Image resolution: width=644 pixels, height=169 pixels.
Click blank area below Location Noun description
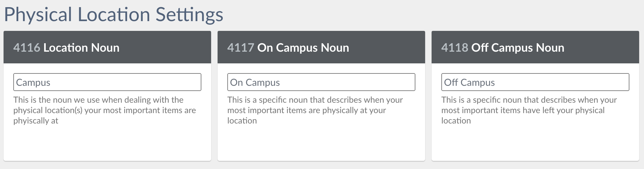coord(107,143)
